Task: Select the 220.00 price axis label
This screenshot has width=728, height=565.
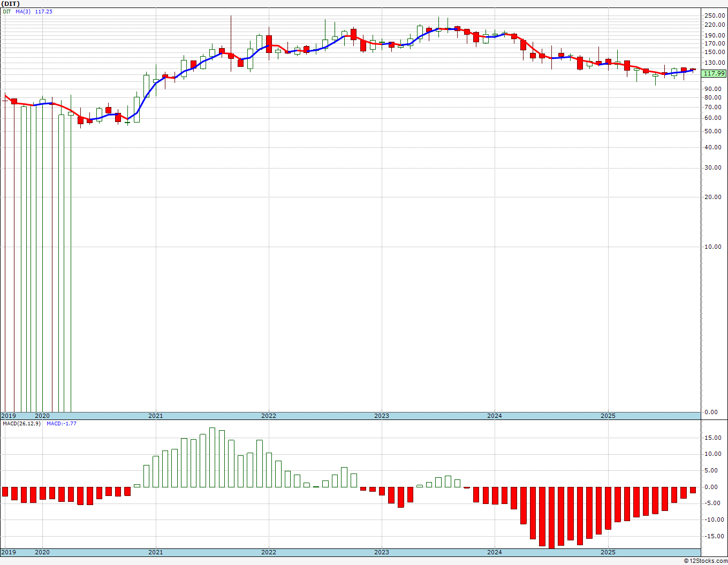Action: pos(715,25)
